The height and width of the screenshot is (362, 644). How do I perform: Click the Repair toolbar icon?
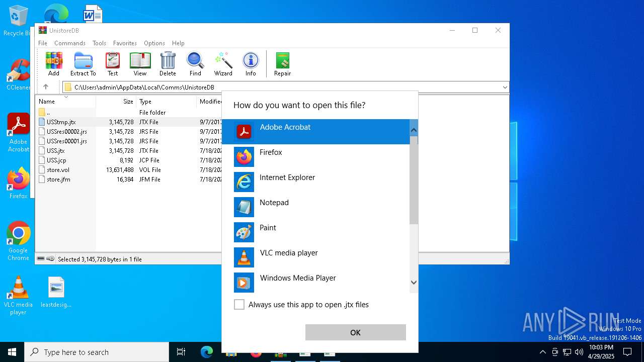282,64
